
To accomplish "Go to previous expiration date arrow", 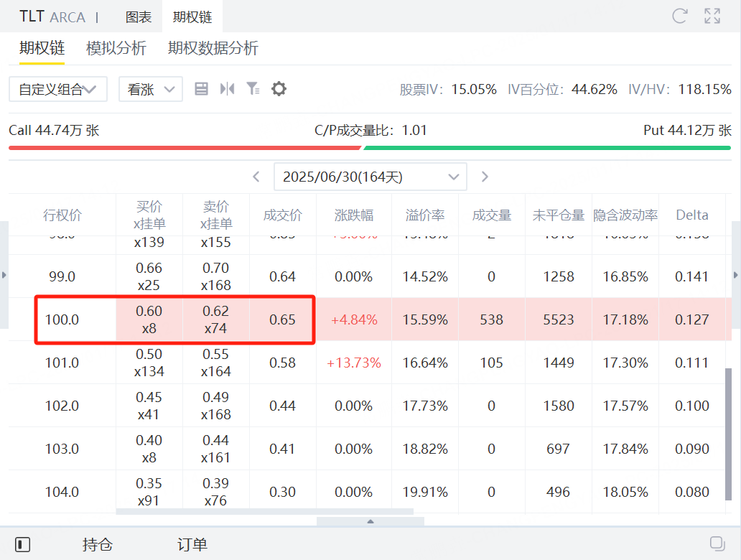I will point(256,177).
